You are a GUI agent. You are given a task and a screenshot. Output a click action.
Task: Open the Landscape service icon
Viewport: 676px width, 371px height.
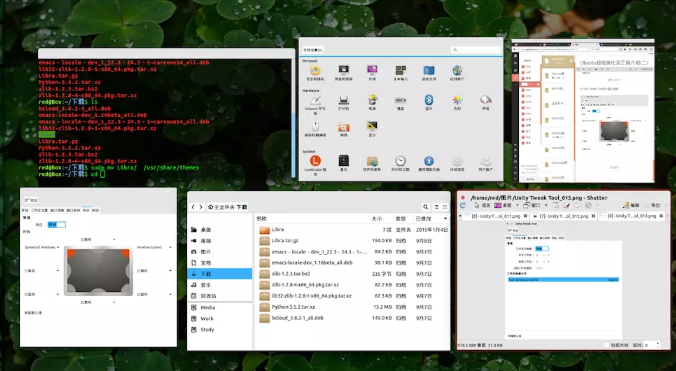[x=316, y=161]
